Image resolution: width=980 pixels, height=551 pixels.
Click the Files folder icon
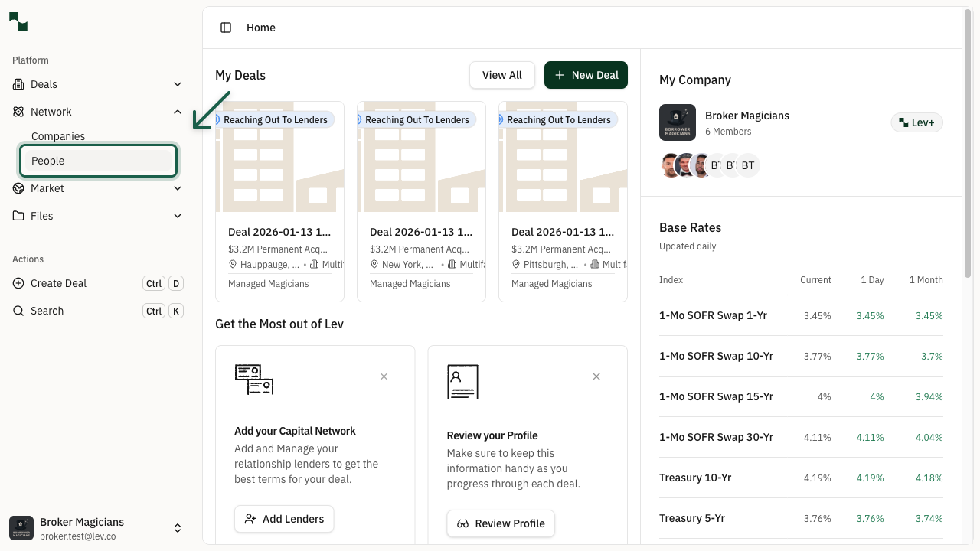(x=18, y=216)
